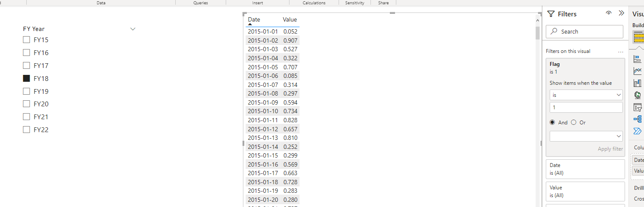Screen dimensions: 644x207
Task: Click the Build visual tab icon
Action: [x=638, y=37]
